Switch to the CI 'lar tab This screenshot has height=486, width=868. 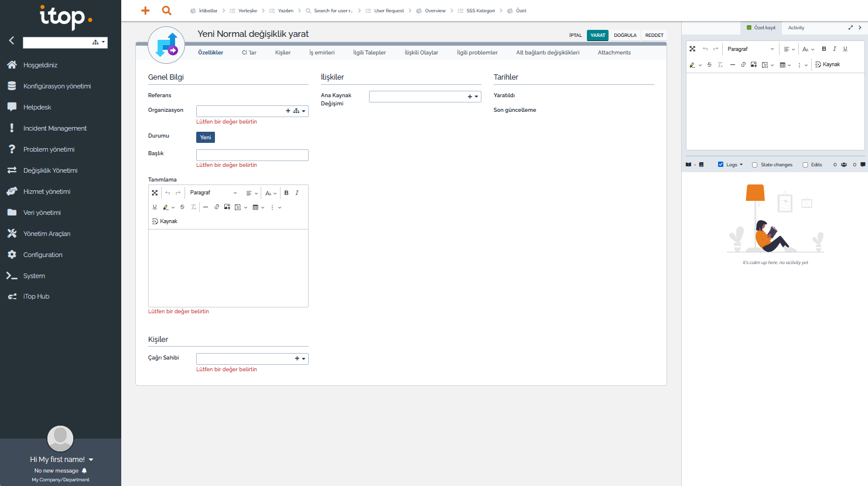249,53
